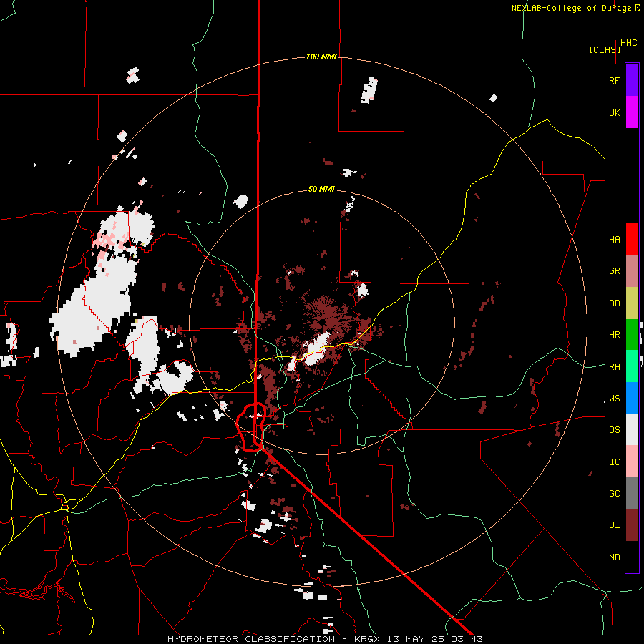Click the IC legend label
644x644 pixels.
[615, 462]
